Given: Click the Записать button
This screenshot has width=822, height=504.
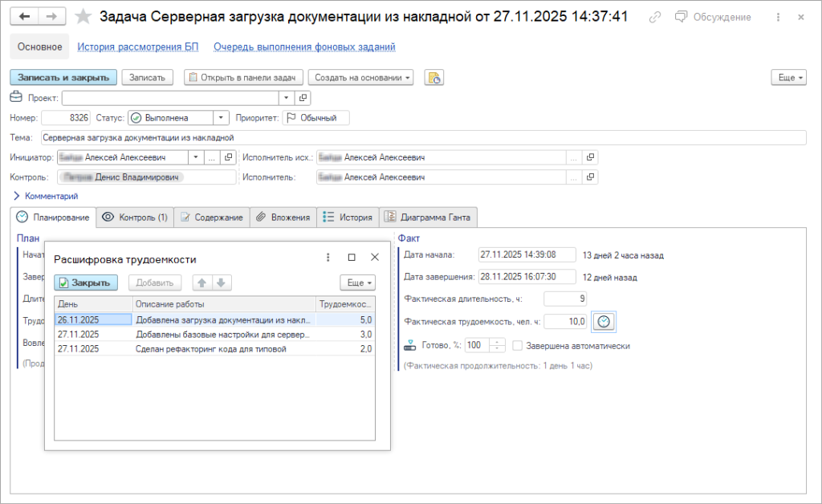Looking at the screenshot, I should 148,78.
